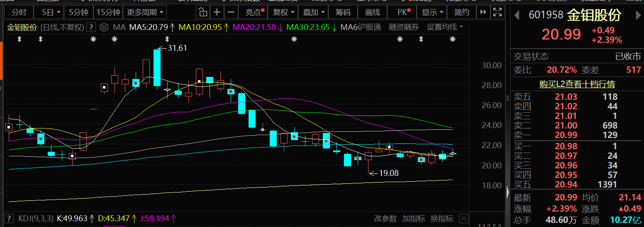Click the 金钼股份 chart title

[22, 28]
